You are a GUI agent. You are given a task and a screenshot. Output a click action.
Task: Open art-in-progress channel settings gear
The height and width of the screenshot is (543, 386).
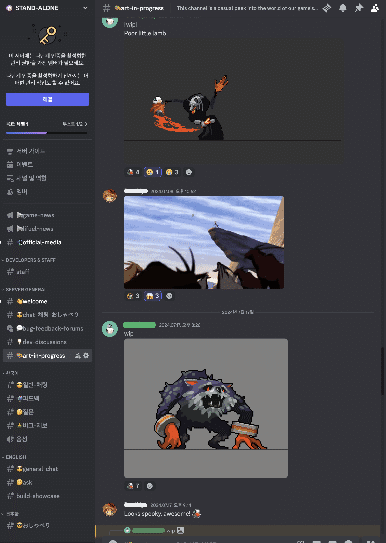click(x=86, y=355)
